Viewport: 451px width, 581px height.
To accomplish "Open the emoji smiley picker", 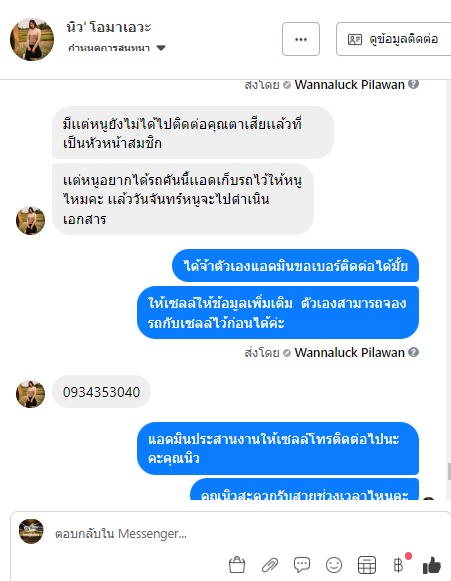I will coord(334,565).
